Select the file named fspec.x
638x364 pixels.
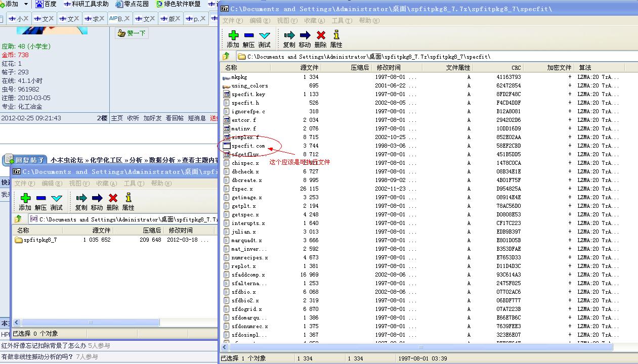[242, 189]
